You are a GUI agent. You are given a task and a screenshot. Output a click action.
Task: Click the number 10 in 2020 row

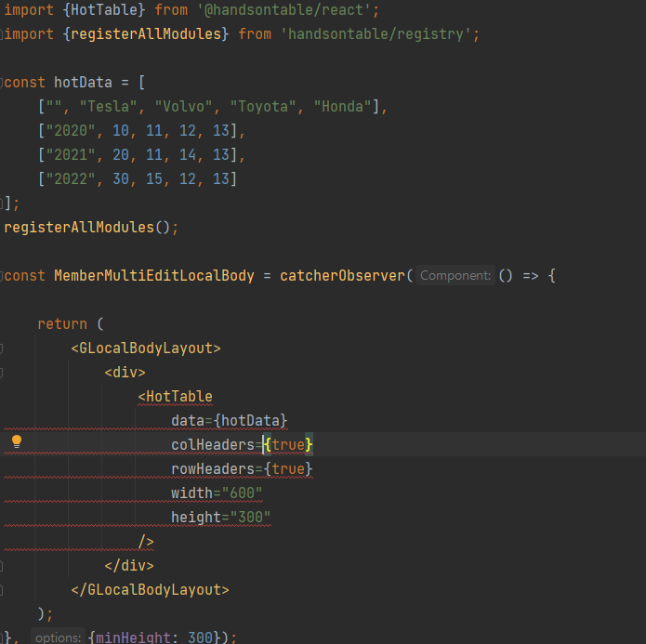click(x=121, y=131)
